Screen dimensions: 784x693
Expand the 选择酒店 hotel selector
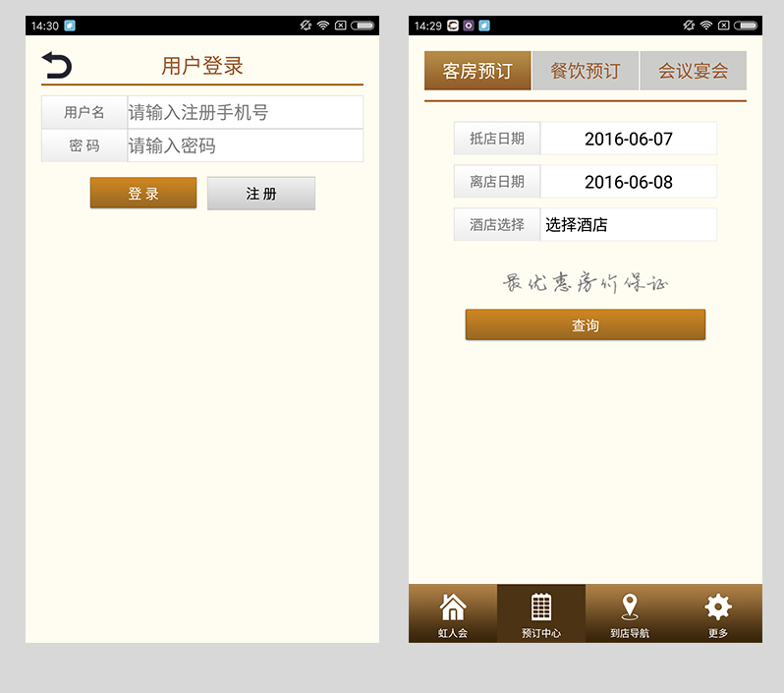(629, 225)
